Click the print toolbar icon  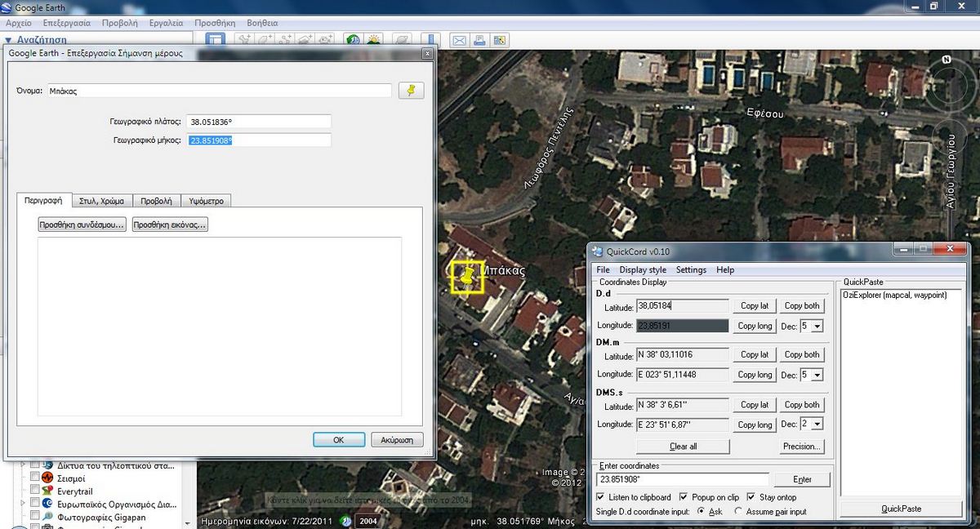point(479,39)
